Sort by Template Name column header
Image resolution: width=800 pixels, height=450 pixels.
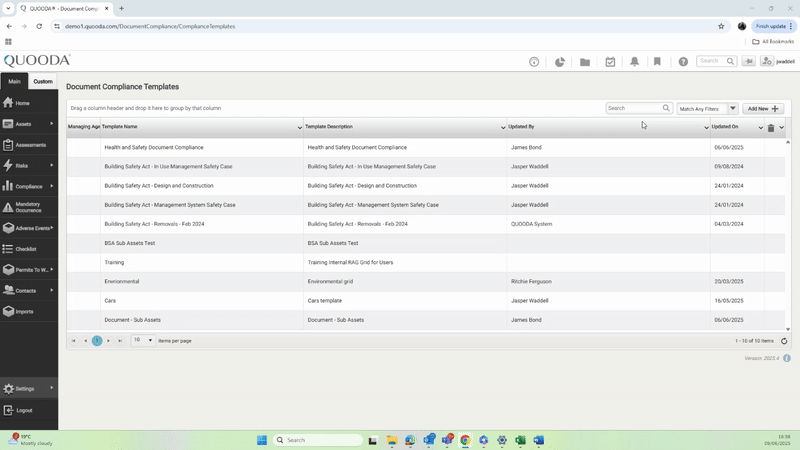(x=119, y=127)
